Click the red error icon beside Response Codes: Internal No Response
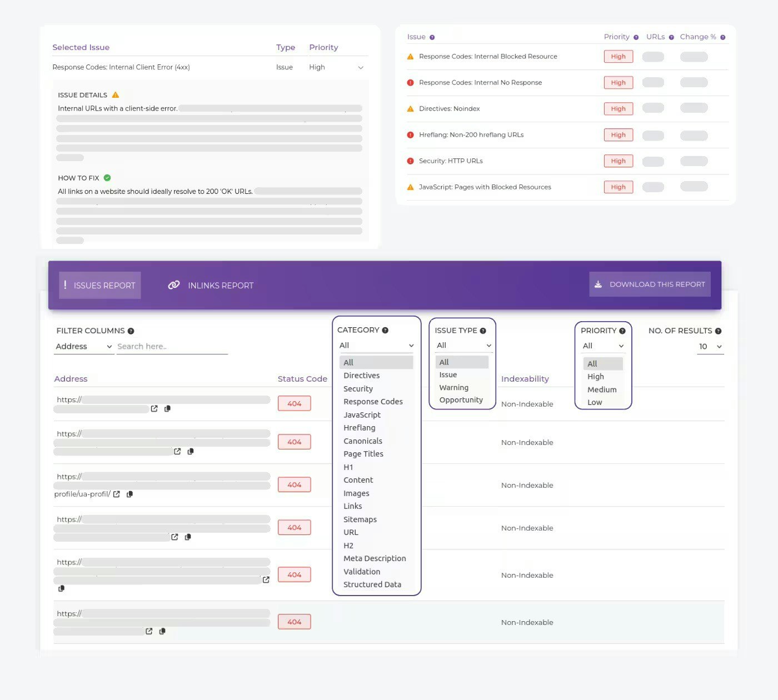 point(410,82)
